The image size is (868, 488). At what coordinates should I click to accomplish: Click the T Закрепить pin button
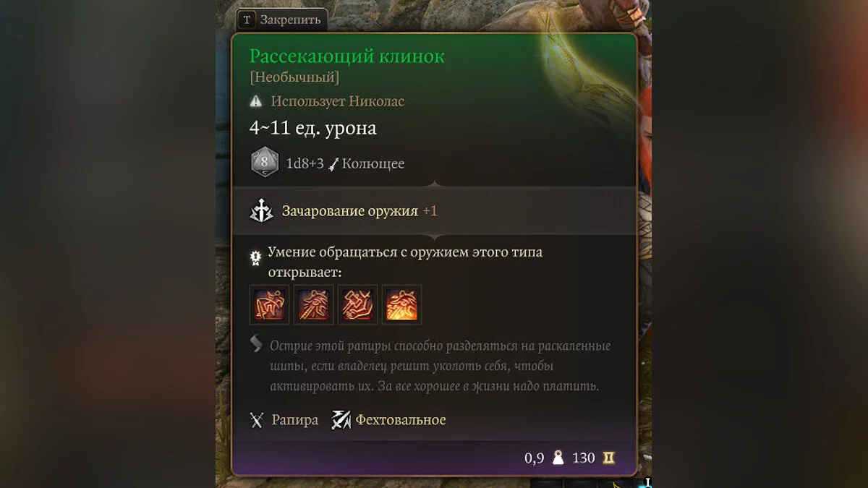(x=281, y=20)
